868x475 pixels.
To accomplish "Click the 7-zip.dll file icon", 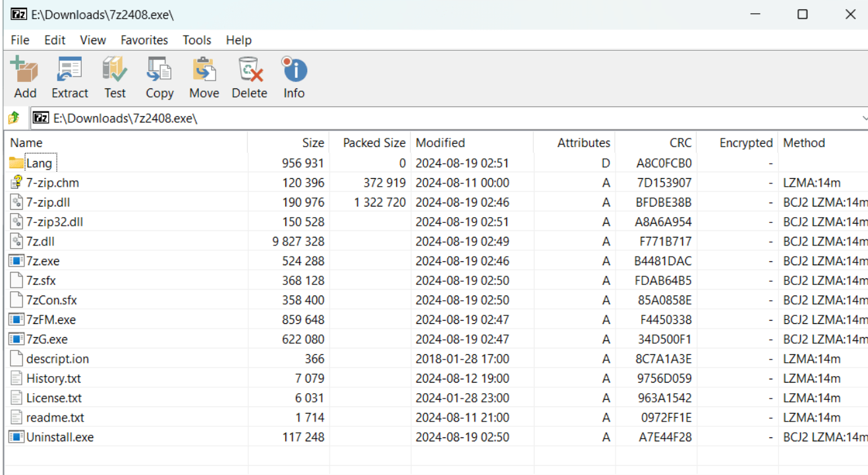I will (x=17, y=203).
